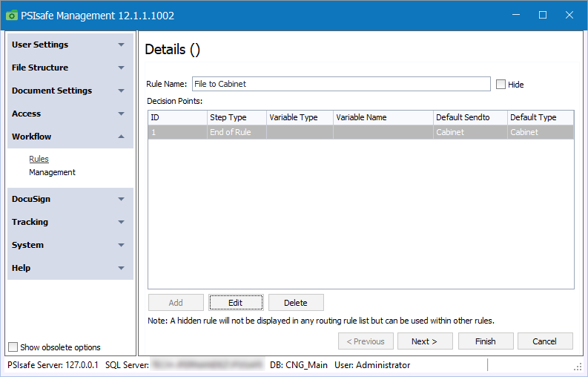Viewport: 588px width, 377px height.
Task: Click the resize grip in the status bar
Action: point(578,367)
